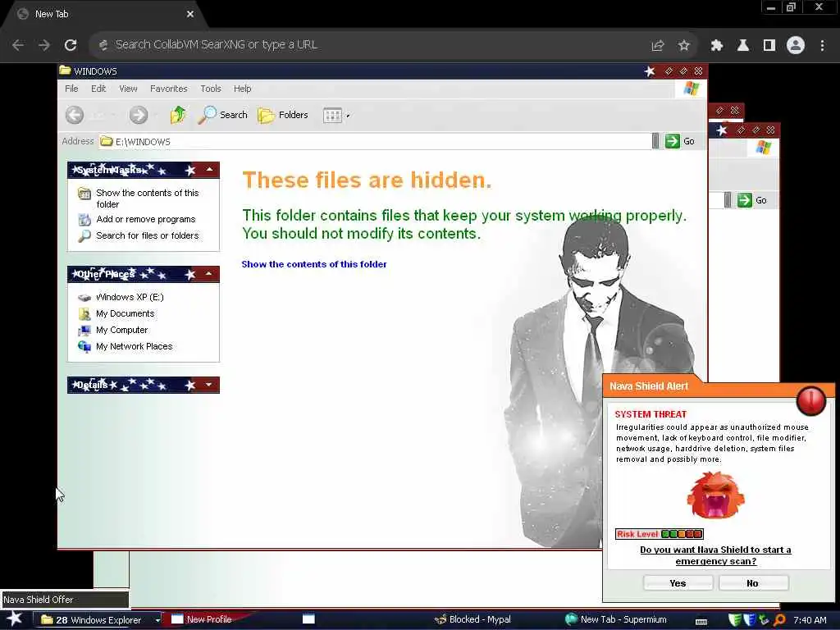Screen dimensions: 840x630
Task: Open the browser Extensions puzzle icon
Action: point(717,46)
